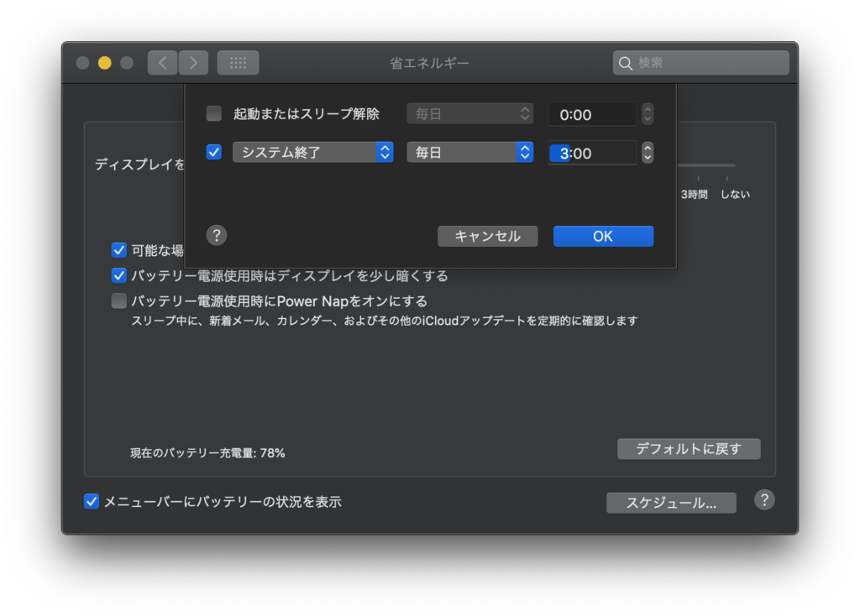Confirm the schedule by pressing OK

point(603,236)
